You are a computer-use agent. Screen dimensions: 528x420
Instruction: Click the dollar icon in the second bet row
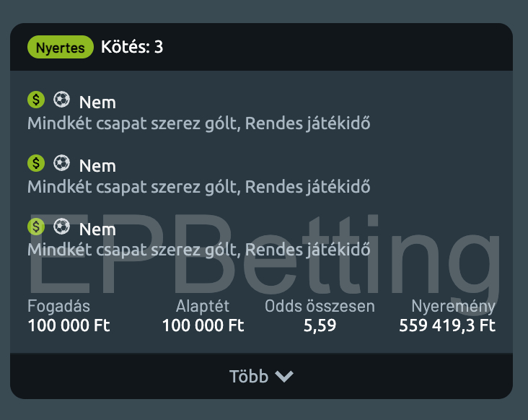[x=35, y=163]
